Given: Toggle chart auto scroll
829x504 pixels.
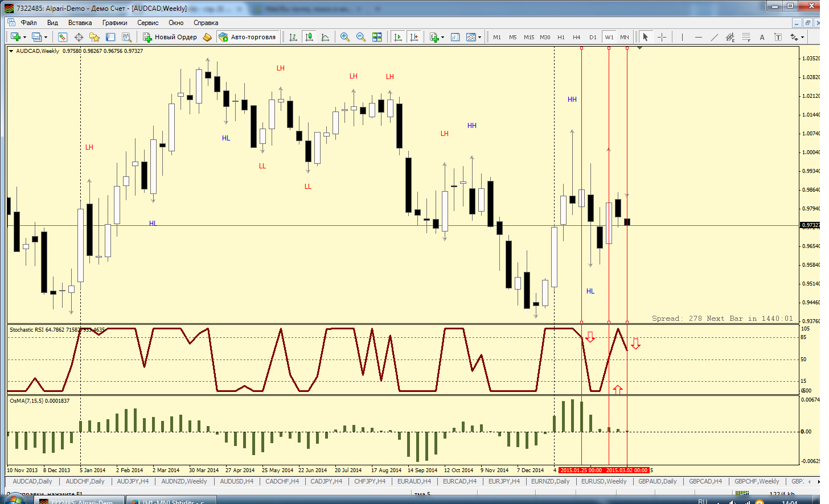Looking at the screenshot, I should (x=398, y=37).
